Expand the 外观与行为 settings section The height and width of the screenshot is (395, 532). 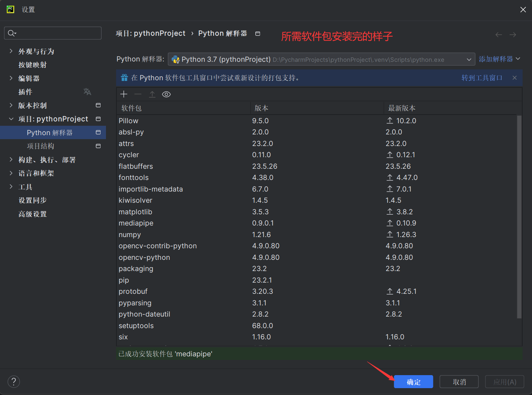coord(11,51)
